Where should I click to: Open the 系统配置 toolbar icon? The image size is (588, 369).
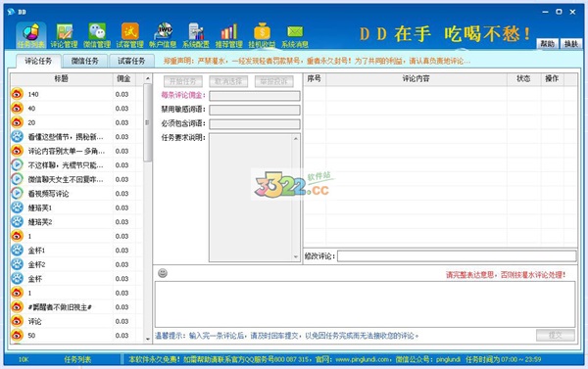point(196,35)
